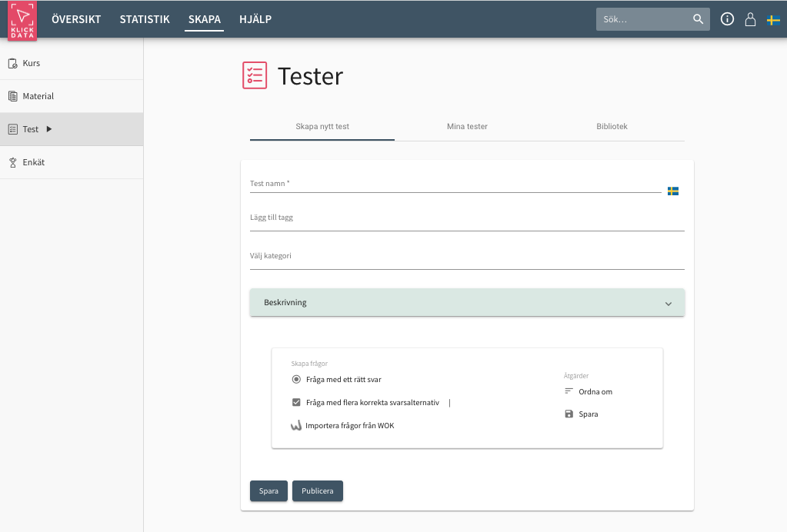Open the Välj kategori dropdown
This screenshot has height=532, width=787.
click(x=467, y=258)
